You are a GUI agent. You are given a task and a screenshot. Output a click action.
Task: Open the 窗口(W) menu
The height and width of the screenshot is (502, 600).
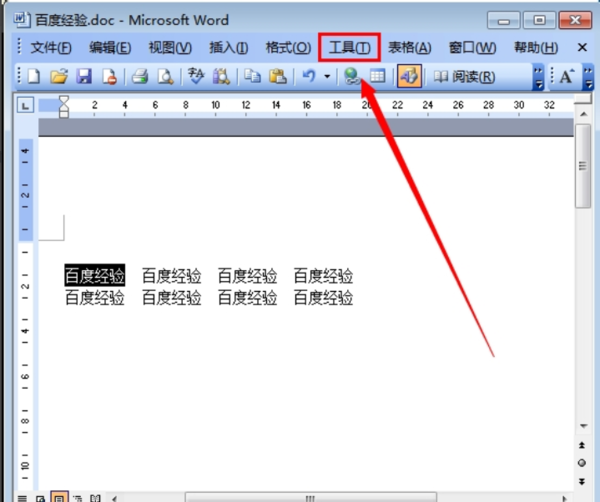(x=473, y=48)
